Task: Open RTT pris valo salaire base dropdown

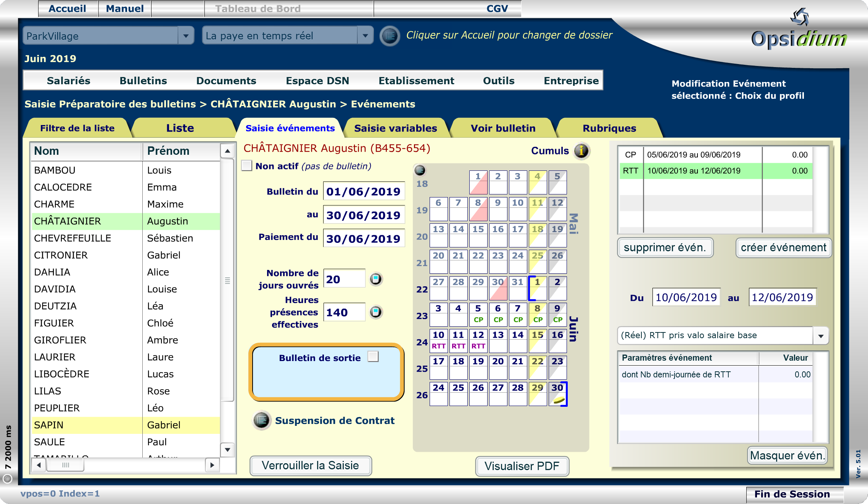Action: pos(821,336)
